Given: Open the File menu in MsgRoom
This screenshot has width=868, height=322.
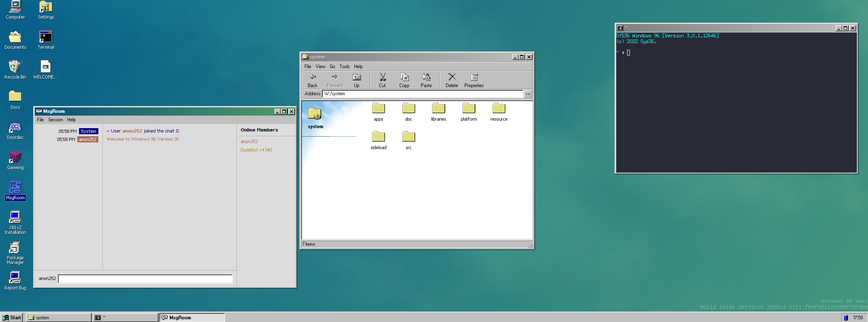Looking at the screenshot, I should (x=40, y=120).
